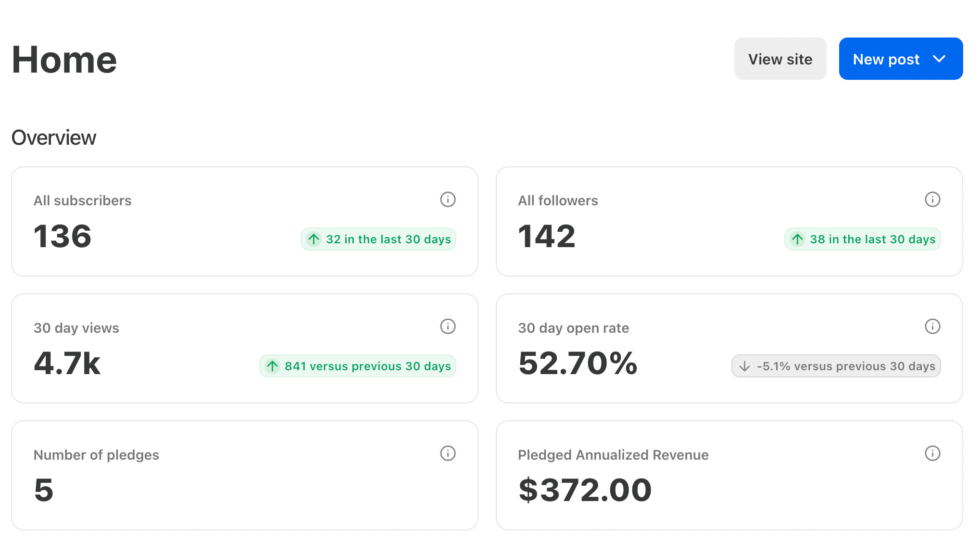Show info for 30 day open rate
This screenshot has width=980, height=552.
click(x=932, y=326)
